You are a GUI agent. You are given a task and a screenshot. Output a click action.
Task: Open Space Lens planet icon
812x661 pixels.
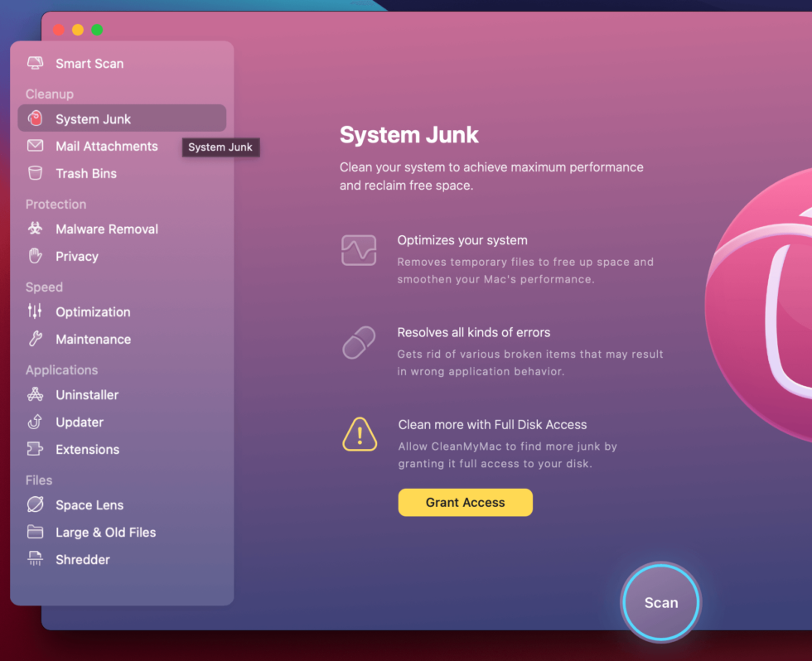coord(35,505)
